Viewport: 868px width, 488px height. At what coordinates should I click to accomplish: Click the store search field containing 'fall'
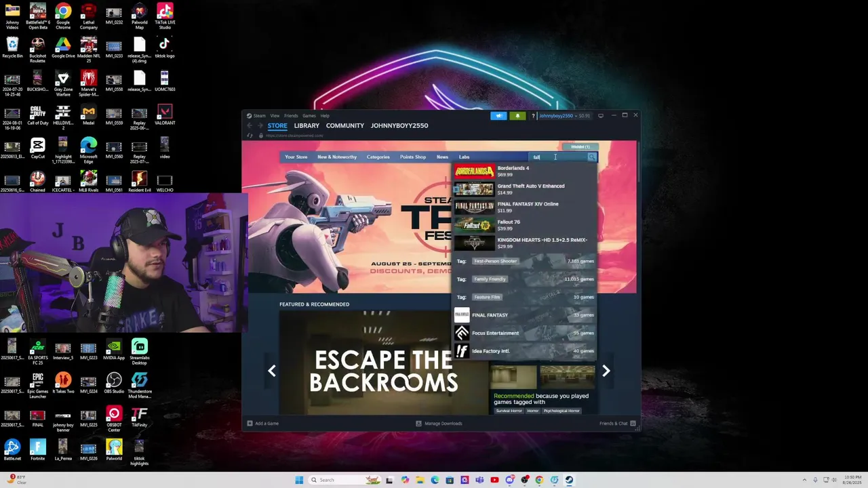559,157
